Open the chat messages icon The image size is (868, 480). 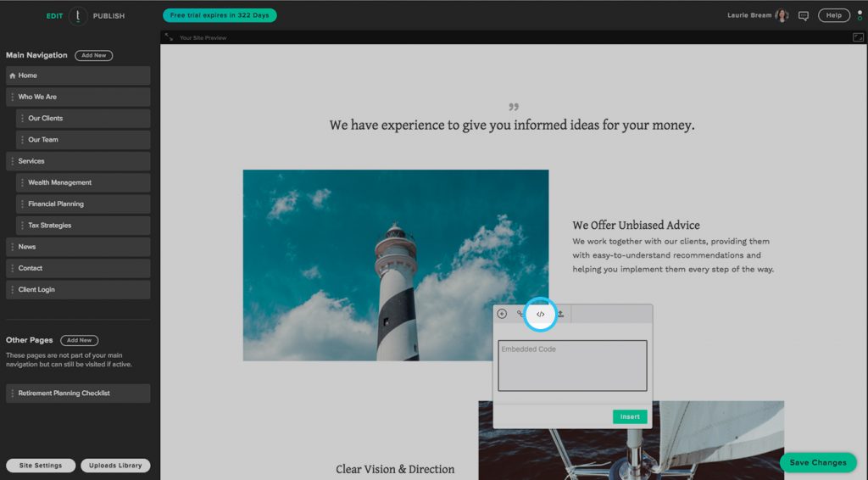804,15
